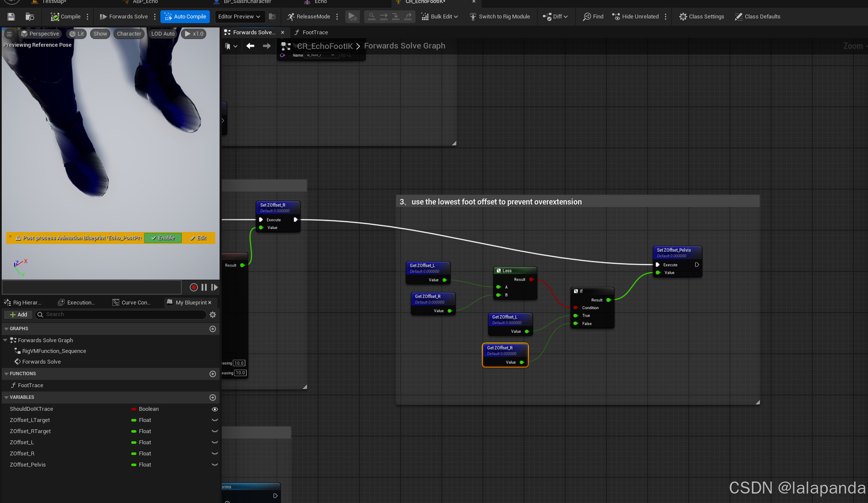Add a new function with plus icon
The height and width of the screenshot is (503, 868).
coord(212,374)
